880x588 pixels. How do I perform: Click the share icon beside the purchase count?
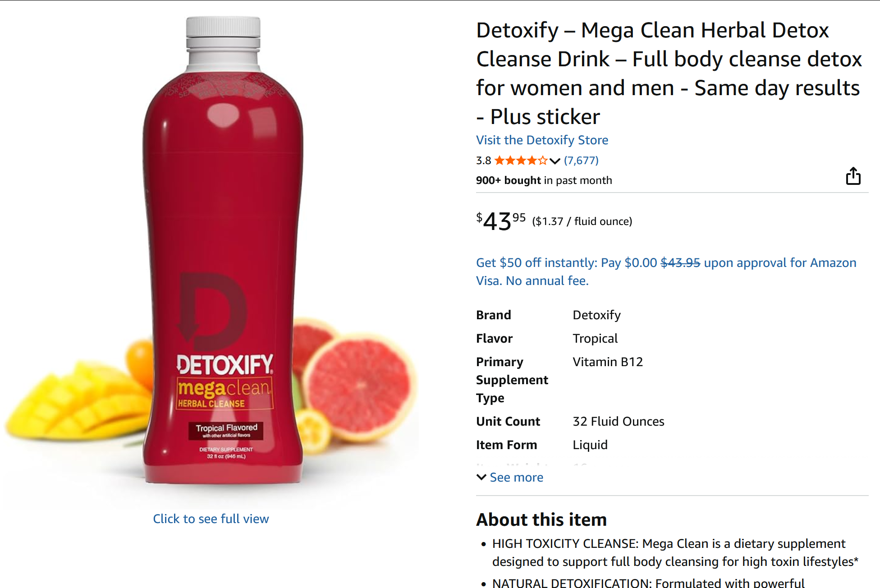[x=853, y=176]
